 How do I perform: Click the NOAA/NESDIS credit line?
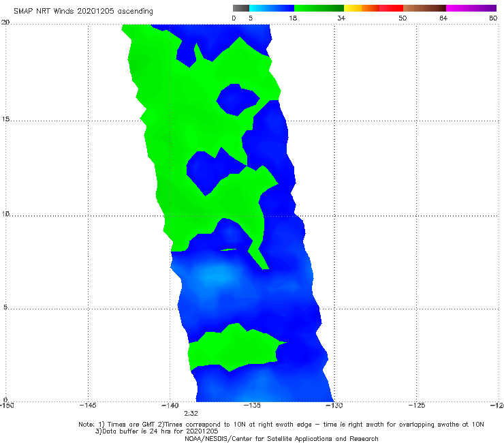point(281,438)
